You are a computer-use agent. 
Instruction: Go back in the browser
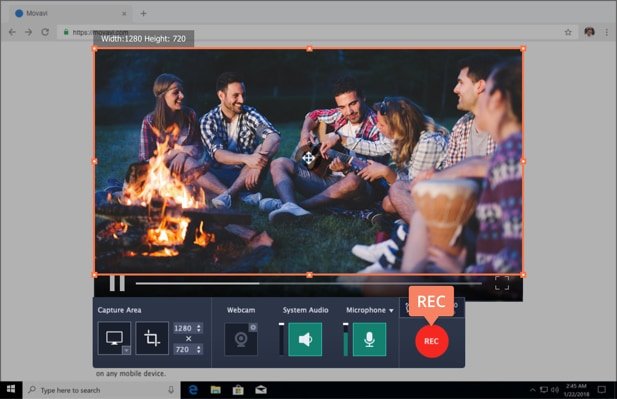tap(12, 32)
